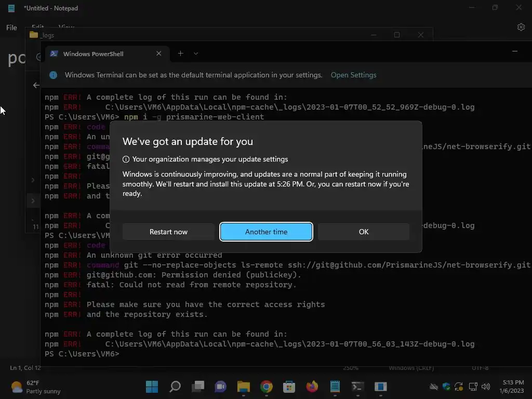
Task: Click Ln 1, Col 12 in Notepad status bar
Action: tap(25, 368)
